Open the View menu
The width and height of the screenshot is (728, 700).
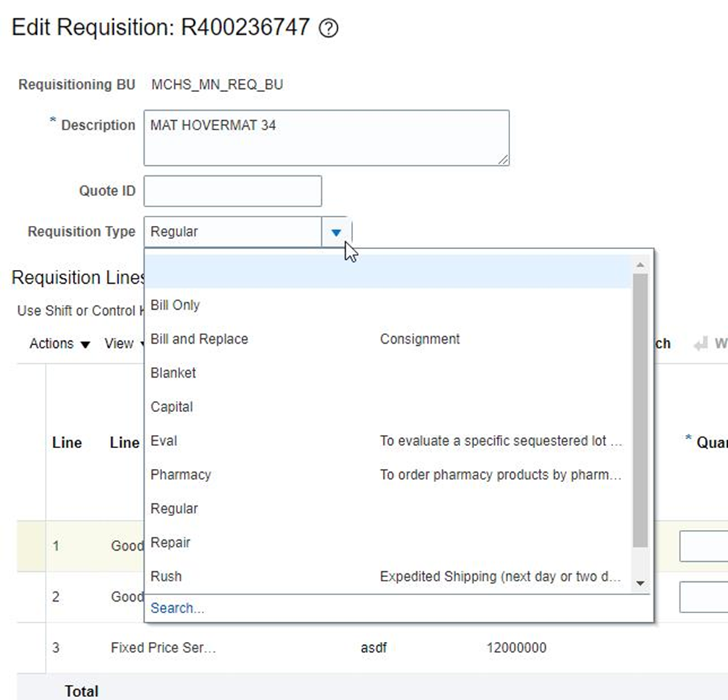[x=124, y=344]
